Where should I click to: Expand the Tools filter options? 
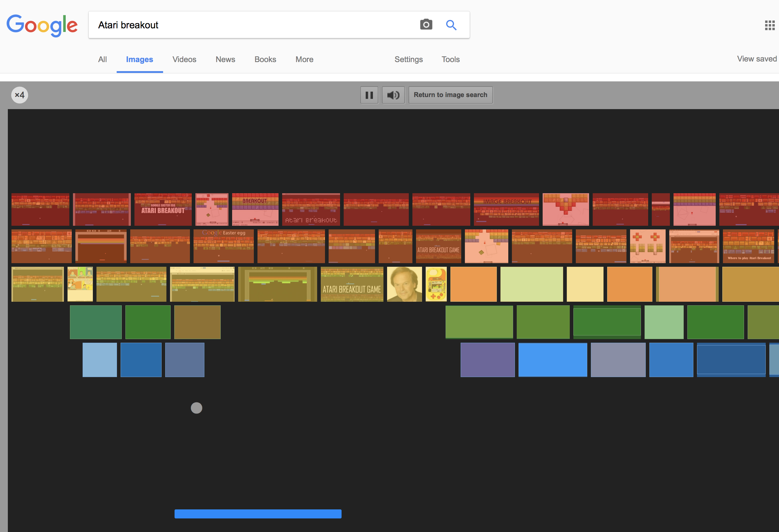[x=450, y=59]
